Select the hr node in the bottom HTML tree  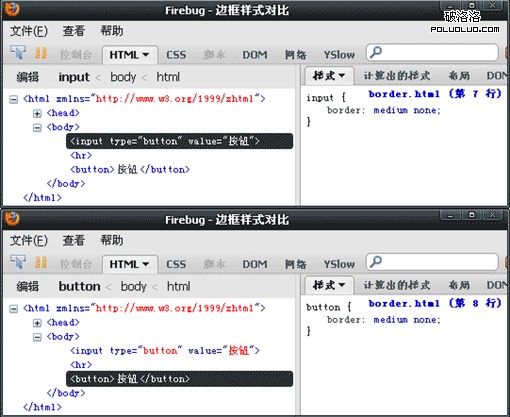[x=81, y=365]
